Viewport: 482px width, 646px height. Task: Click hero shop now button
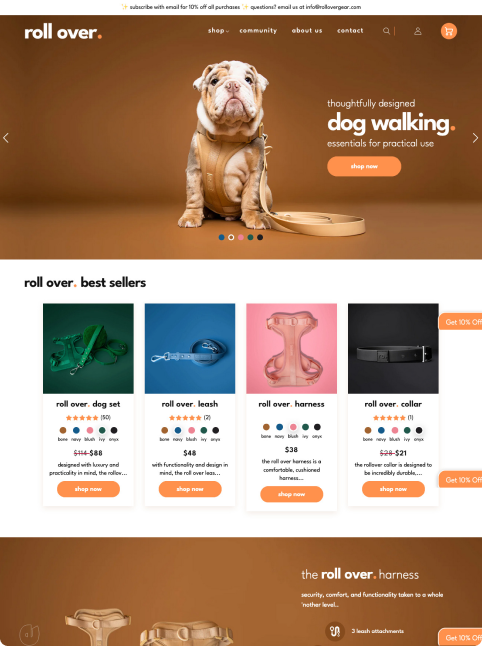point(364,166)
